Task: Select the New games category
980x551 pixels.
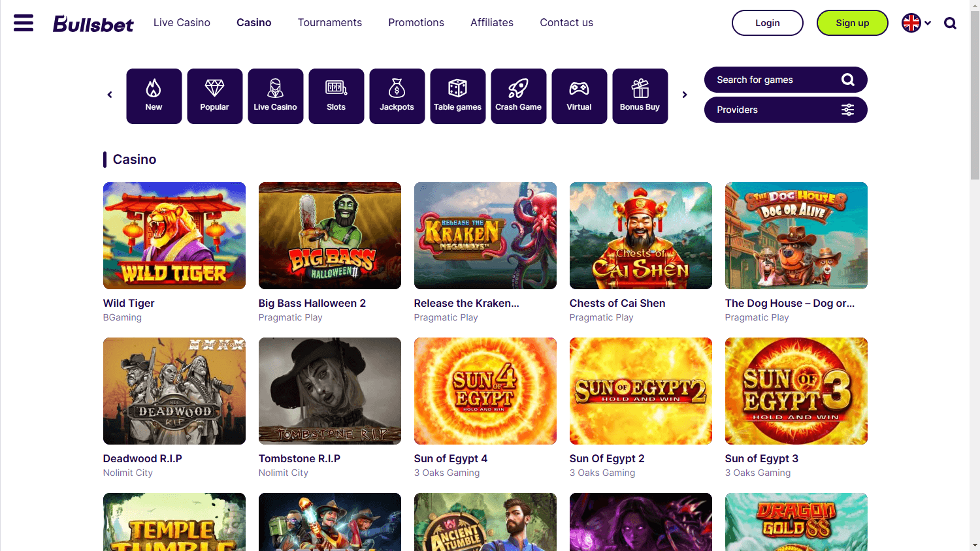Action: tap(154, 96)
